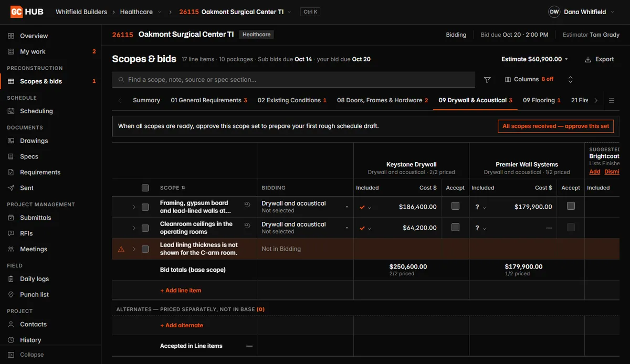Expand Cleanroom ceilings row
The height and width of the screenshot is (364, 630).
(x=134, y=228)
